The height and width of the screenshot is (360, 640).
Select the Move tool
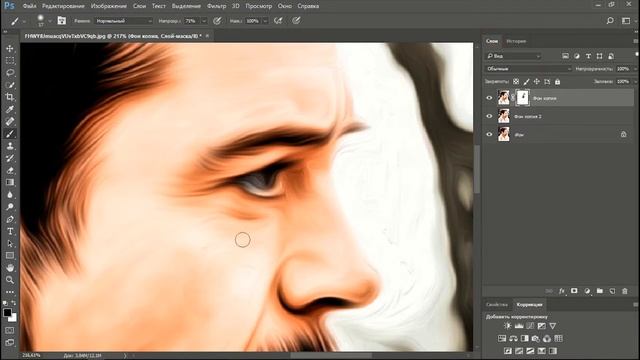[x=10, y=48]
